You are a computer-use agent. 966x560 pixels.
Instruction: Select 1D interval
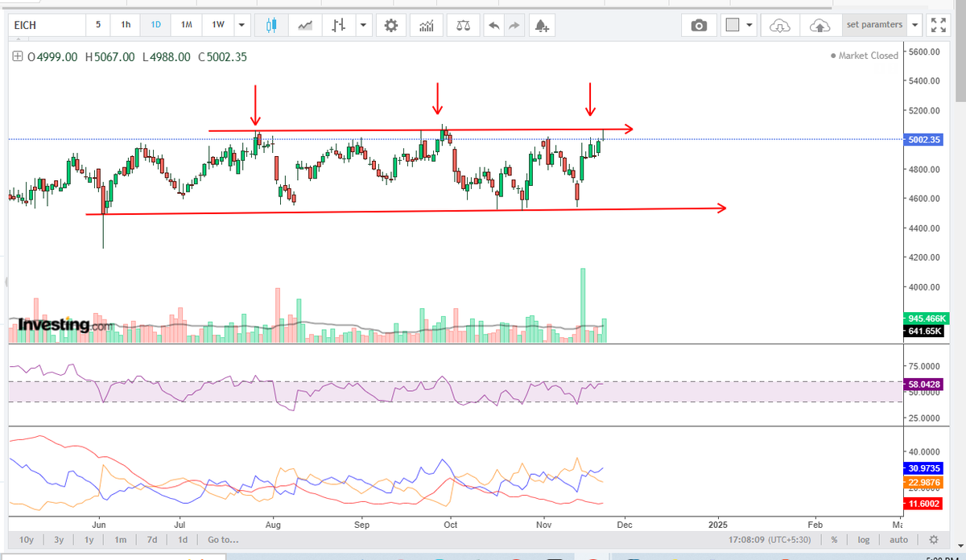click(x=155, y=25)
